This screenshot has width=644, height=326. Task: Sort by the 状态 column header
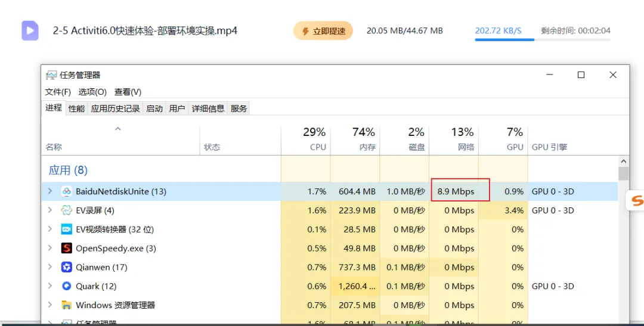click(x=212, y=147)
